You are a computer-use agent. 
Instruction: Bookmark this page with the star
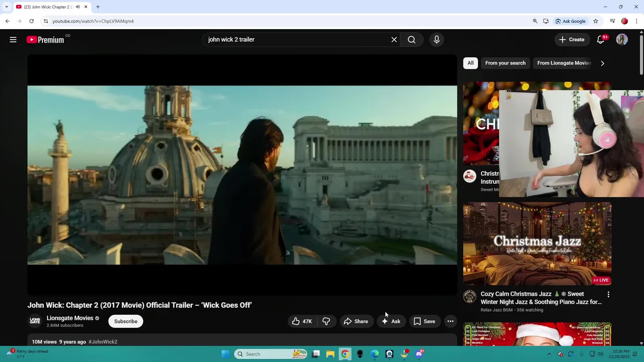[x=596, y=21]
